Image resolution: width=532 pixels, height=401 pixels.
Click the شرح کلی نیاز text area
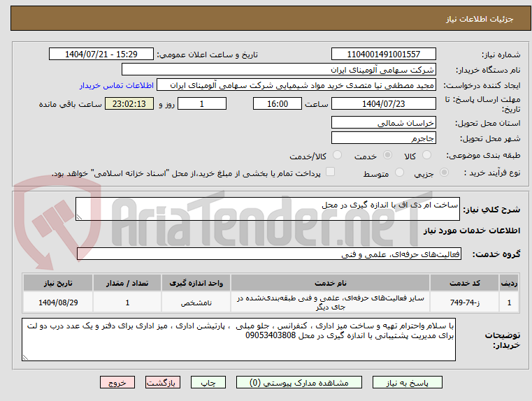pyautogui.click(x=267, y=209)
